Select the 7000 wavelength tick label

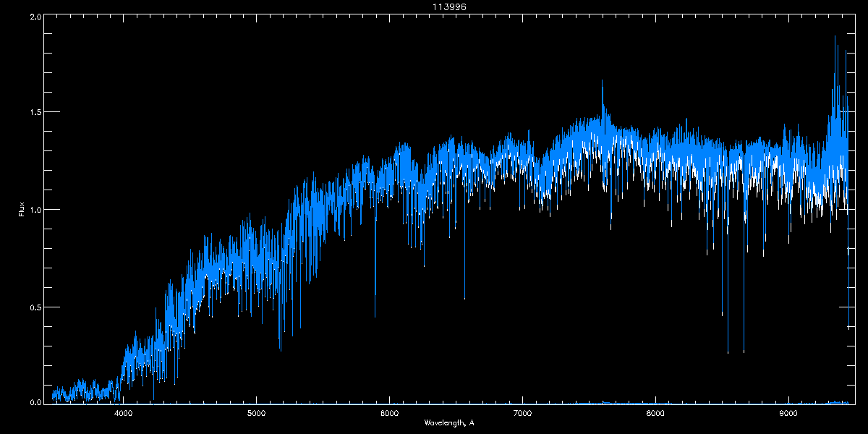point(523,413)
